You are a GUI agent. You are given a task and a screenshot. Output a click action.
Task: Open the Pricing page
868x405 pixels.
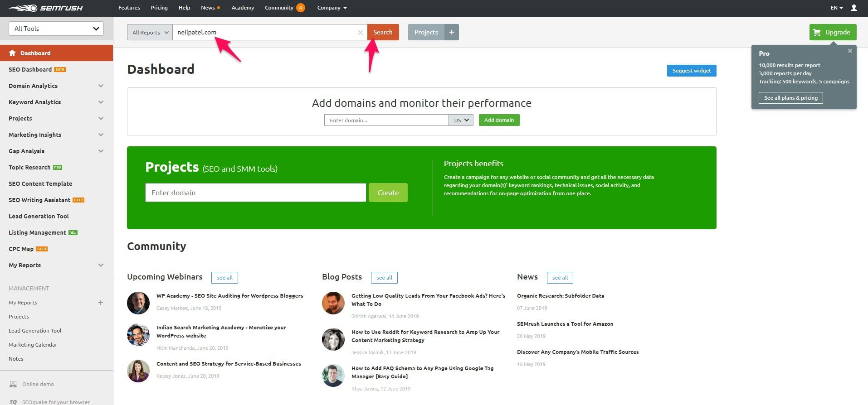pos(159,8)
